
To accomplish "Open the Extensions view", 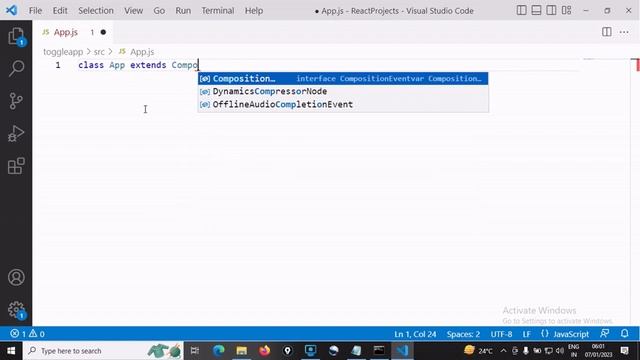I will [16, 166].
